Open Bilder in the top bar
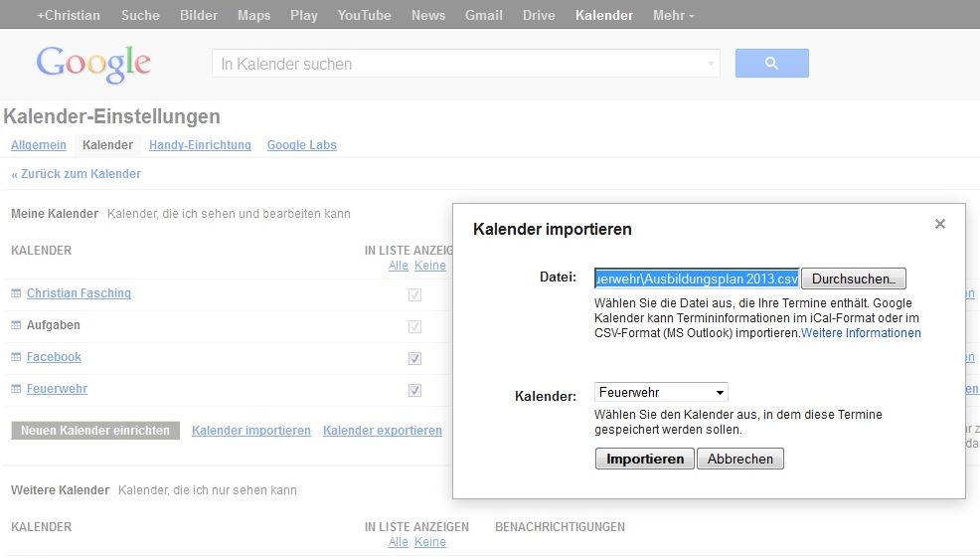Image resolution: width=980 pixels, height=558 pixels. 199,15
